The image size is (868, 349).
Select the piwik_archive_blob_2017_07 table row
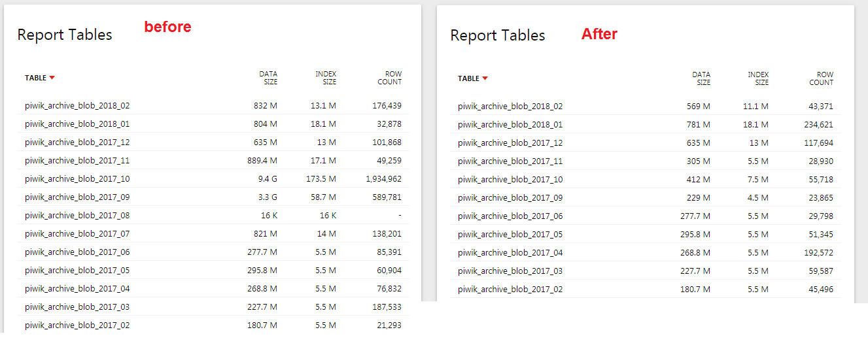pos(213,233)
